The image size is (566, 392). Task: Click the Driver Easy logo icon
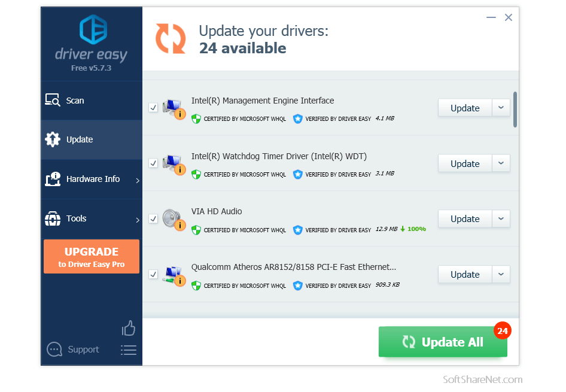[x=93, y=29]
